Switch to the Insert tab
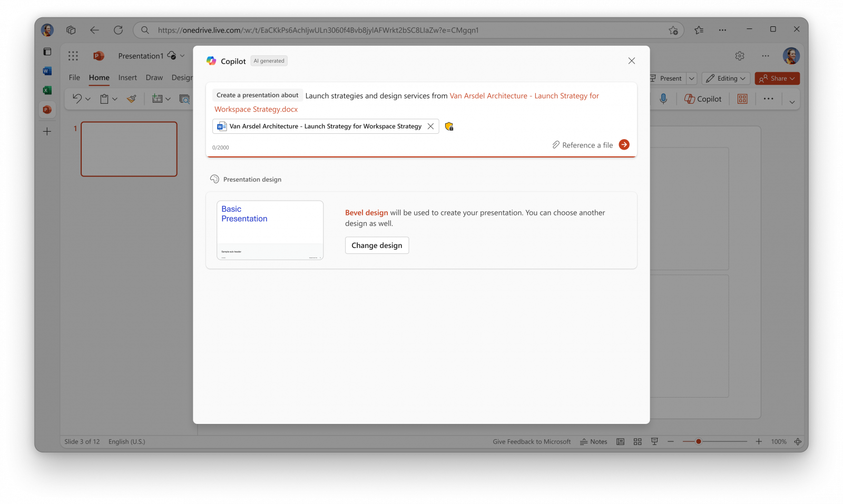 pyautogui.click(x=128, y=77)
